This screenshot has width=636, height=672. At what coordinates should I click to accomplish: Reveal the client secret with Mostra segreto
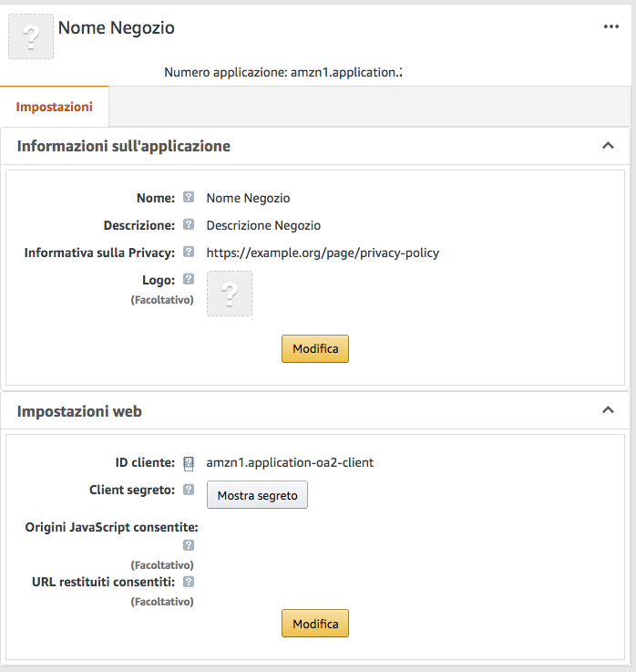[x=257, y=495]
